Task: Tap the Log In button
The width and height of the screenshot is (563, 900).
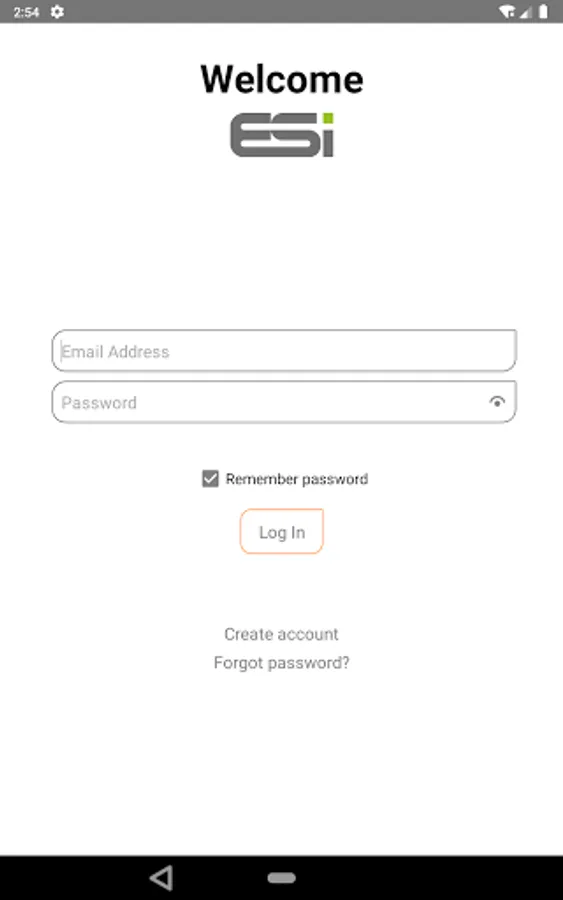Action: coord(282,532)
